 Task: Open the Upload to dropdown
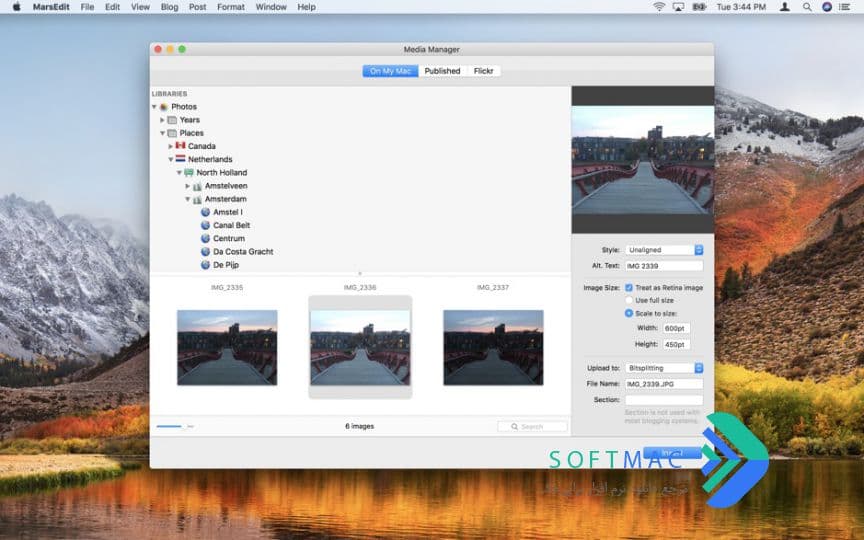tap(665, 368)
